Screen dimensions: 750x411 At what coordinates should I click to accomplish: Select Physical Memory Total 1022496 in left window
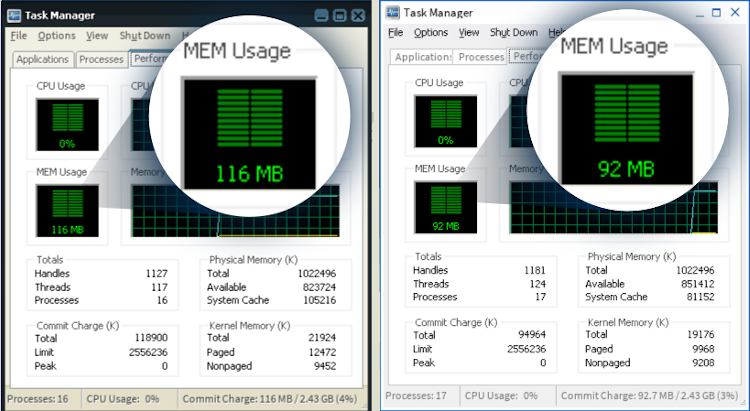(x=317, y=274)
